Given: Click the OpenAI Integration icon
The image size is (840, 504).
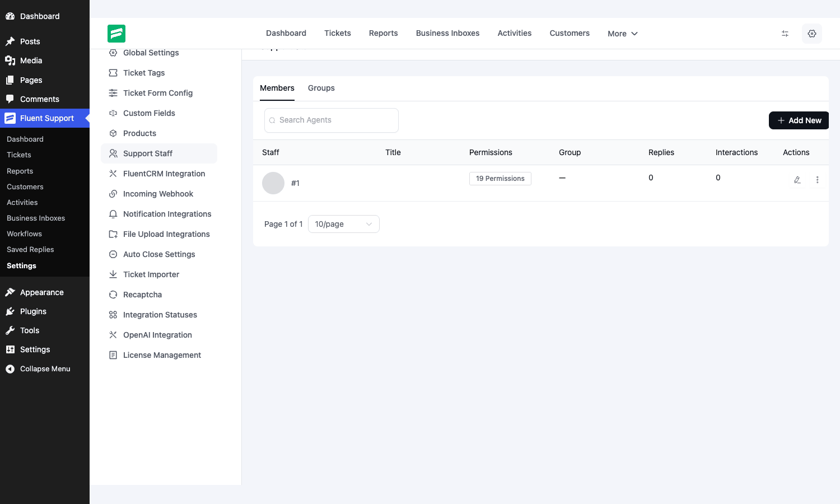Looking at the screenshot, I should click(x=113, y=335).
